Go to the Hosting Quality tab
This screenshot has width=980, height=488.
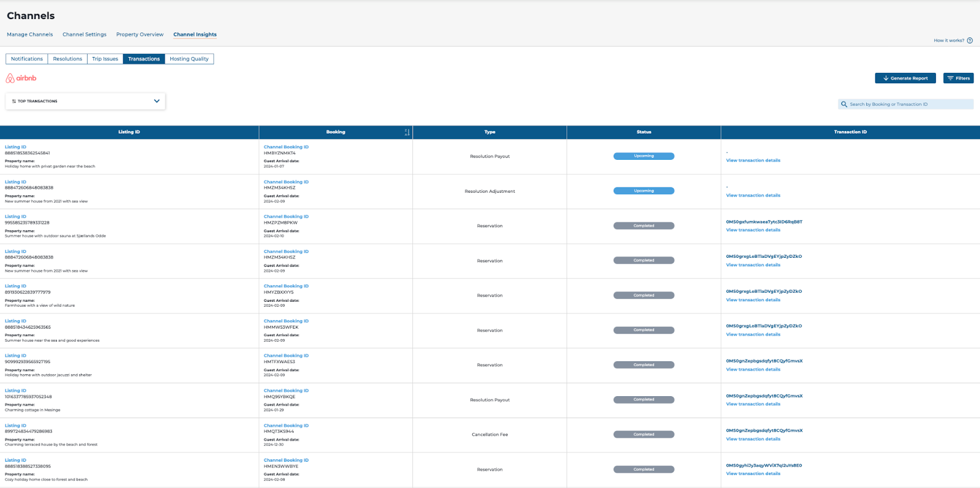coord(189,59)
